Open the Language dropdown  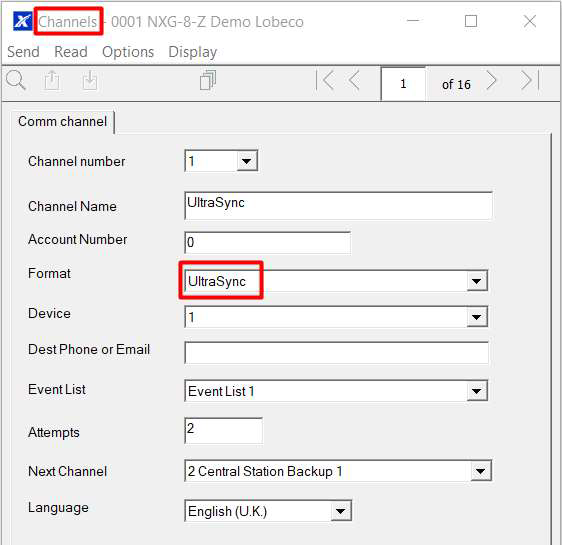340,511
